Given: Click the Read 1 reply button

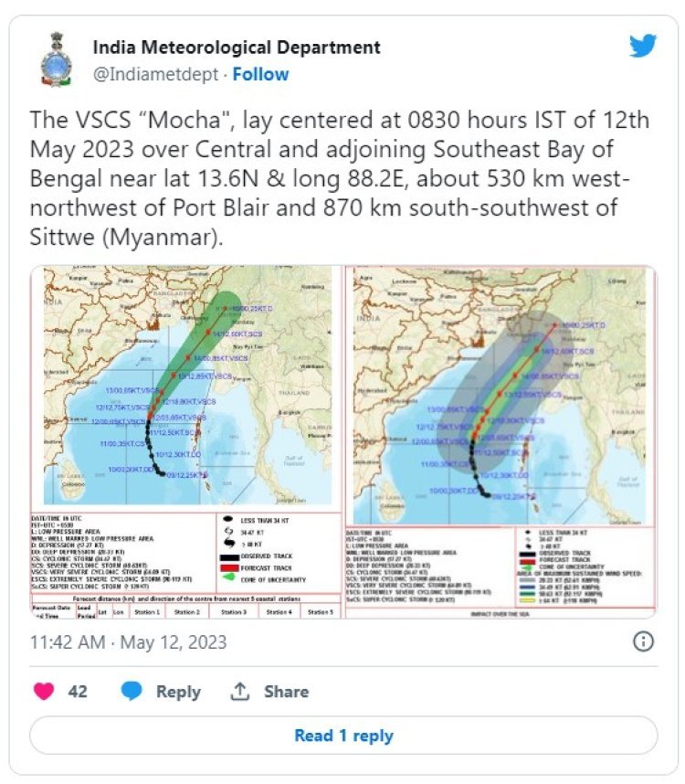Looking at the screenshot, I should [343, 736].
